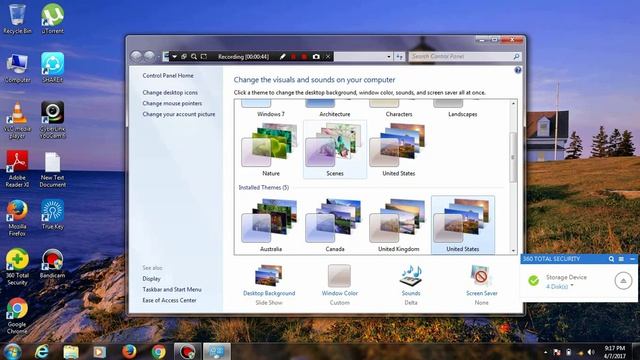Select the Canada installed theme
The width and height of the screenshot is (640, 360).
point(335,225)
